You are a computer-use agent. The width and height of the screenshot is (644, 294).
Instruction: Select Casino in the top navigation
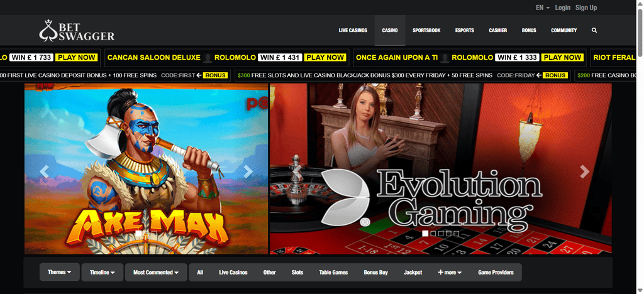(390, 30)
